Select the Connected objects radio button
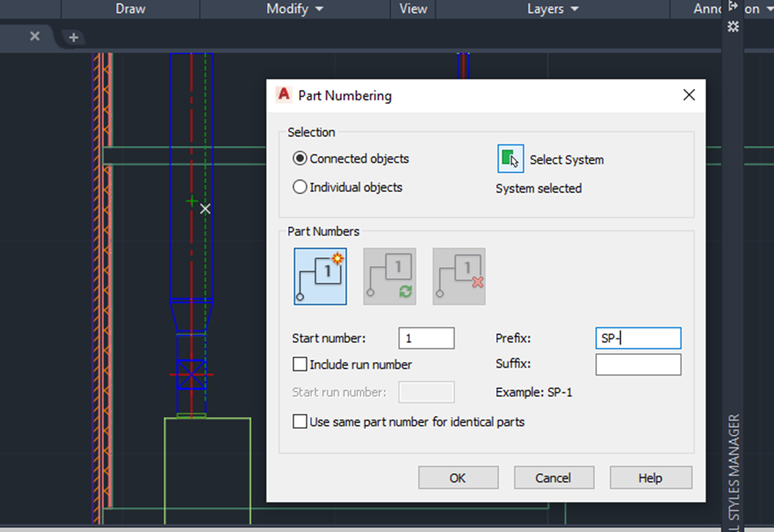 coord(299,159)
